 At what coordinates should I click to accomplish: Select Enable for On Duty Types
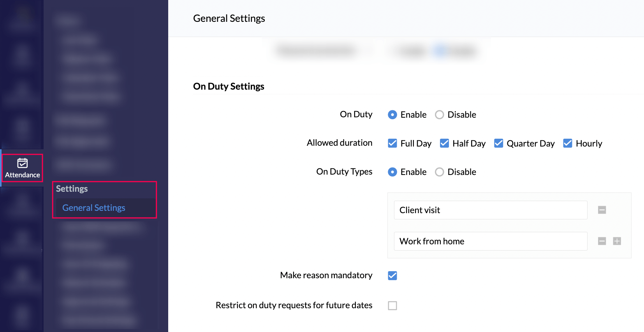click(x=392, y=172)
